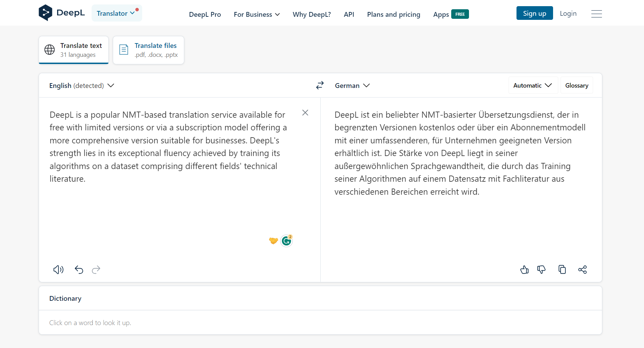View Plans and pricing
Screen dimensions: 644x348
(x=393, y=14)
